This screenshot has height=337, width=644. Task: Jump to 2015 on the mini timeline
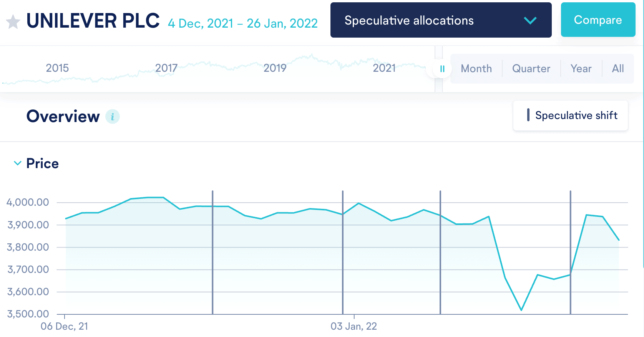[57, 68]
